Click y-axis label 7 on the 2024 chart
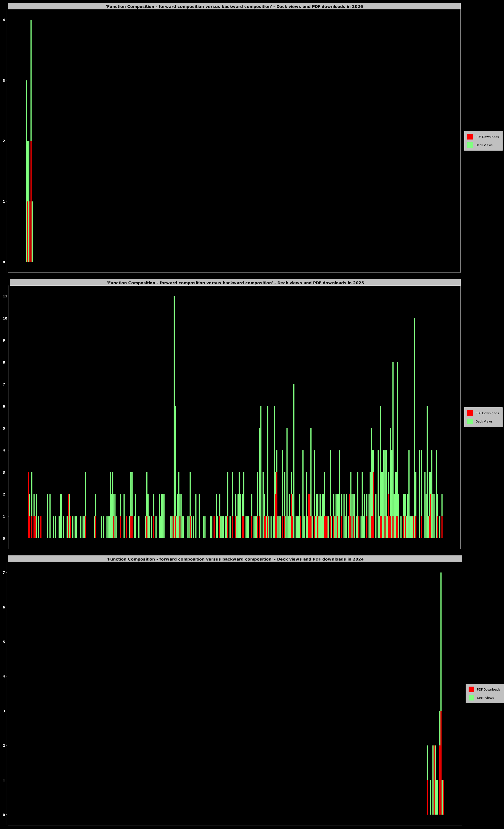Viewport: 504px width, 829px height. pos(4,573)
